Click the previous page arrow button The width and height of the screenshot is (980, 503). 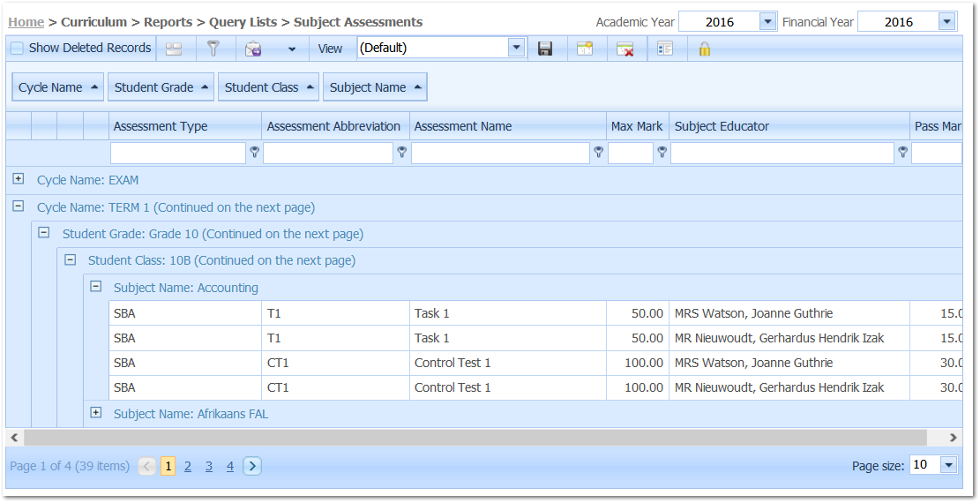(147, 466)
